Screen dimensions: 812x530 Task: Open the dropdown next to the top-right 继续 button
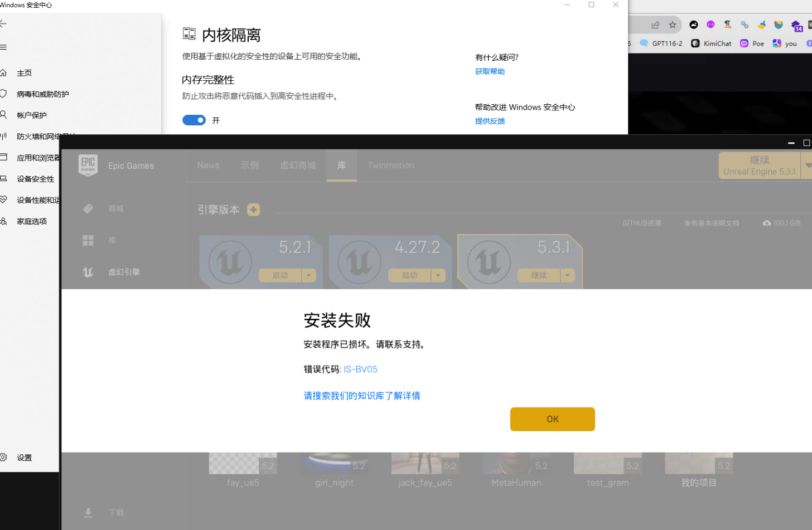[x=808, y=166]
